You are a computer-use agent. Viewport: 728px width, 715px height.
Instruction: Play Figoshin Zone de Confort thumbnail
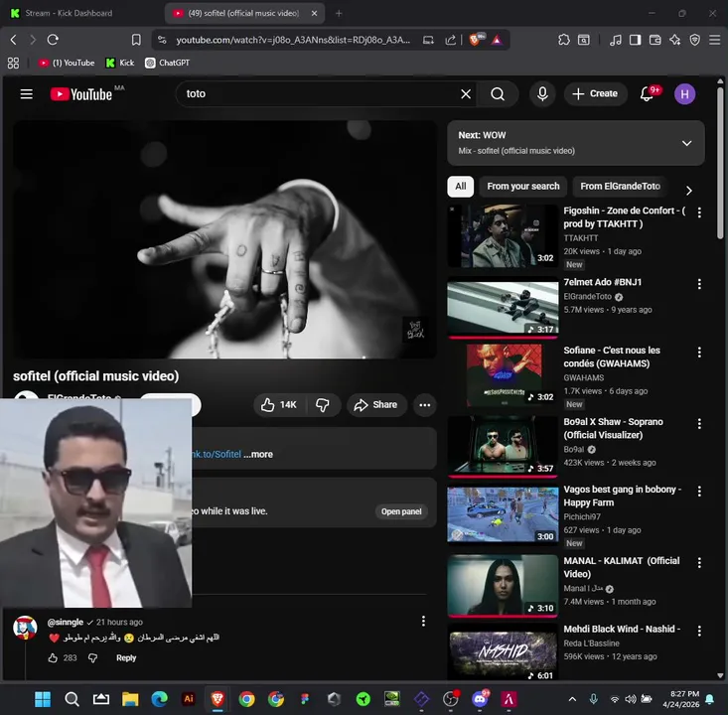(503, 236)
